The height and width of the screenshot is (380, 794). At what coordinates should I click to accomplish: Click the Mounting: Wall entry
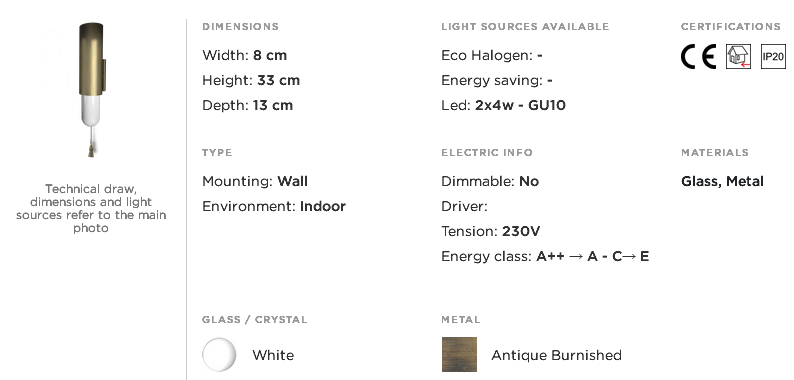[x=255, y=181]
